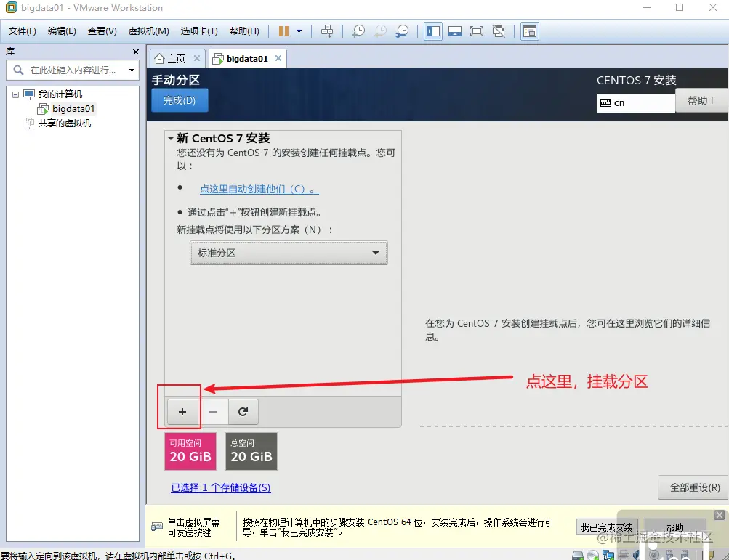Image resolution: width=729 pixels, height=560 pixels.
Task: Click the 完成(D) done button
Action: point(180,100)
